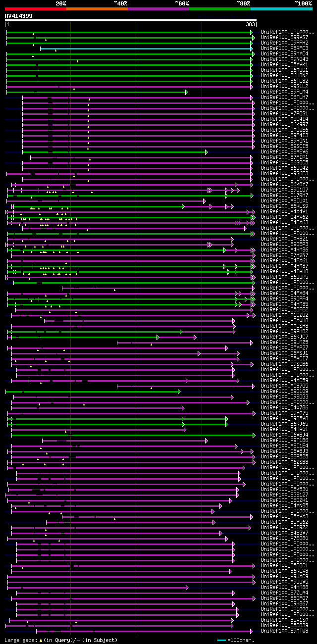Open hit UniRef100_B9MYC4

click(x=284, y=53)
